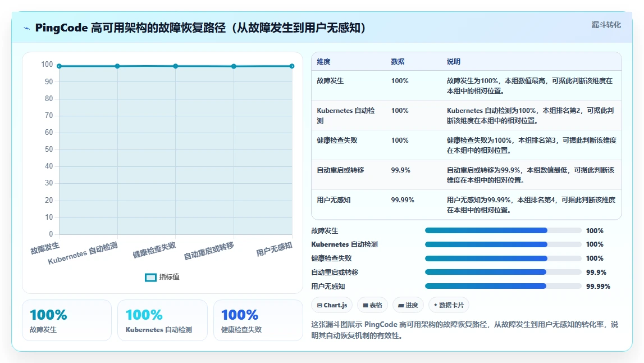Click the Kubernetes 自动检测 progress bar
The height and width of the screenshot is (363, 644).
point(503,244)
